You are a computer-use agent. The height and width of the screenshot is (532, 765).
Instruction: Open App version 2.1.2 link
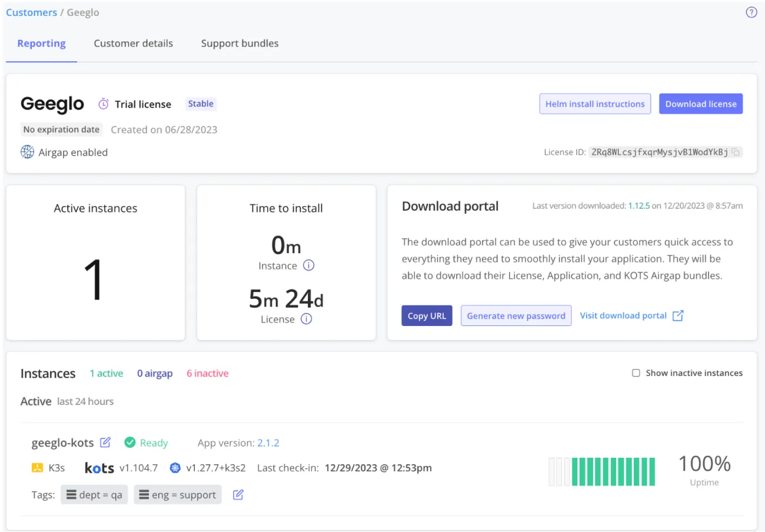268,443
